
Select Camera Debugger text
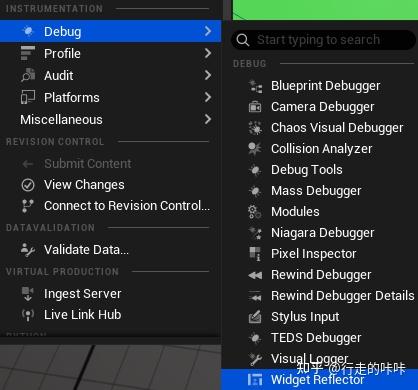(323, 107)
